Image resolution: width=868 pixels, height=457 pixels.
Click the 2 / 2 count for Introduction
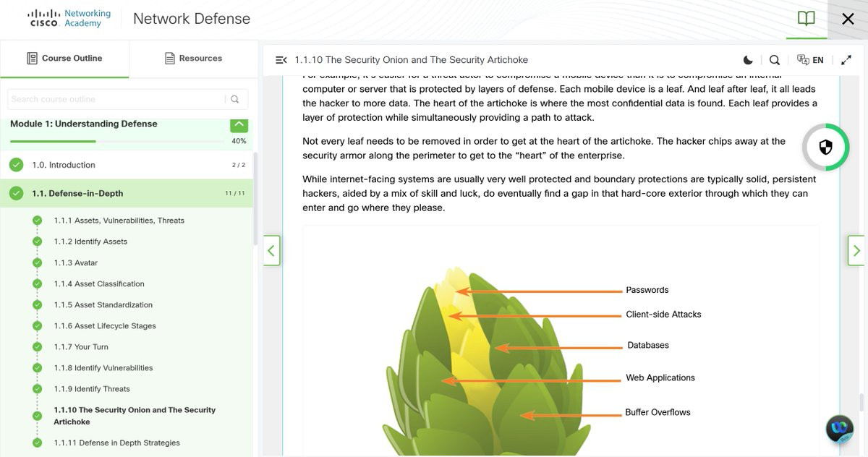click(x=239, y=165)
